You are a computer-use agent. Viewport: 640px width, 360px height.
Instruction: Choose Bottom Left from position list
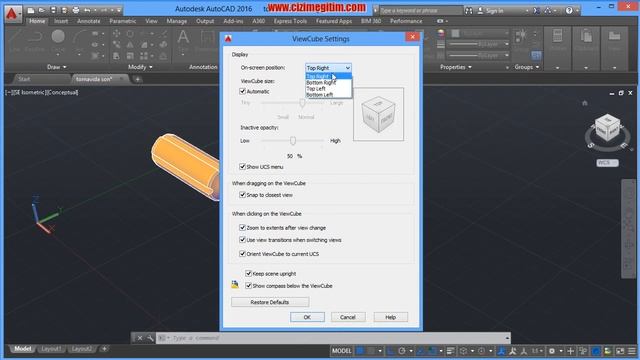328,95
